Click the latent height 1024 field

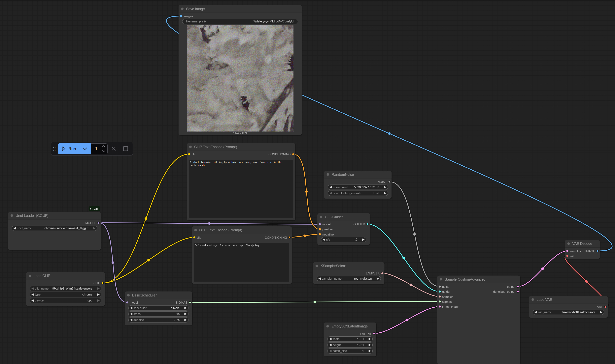(x=350, y=345)
